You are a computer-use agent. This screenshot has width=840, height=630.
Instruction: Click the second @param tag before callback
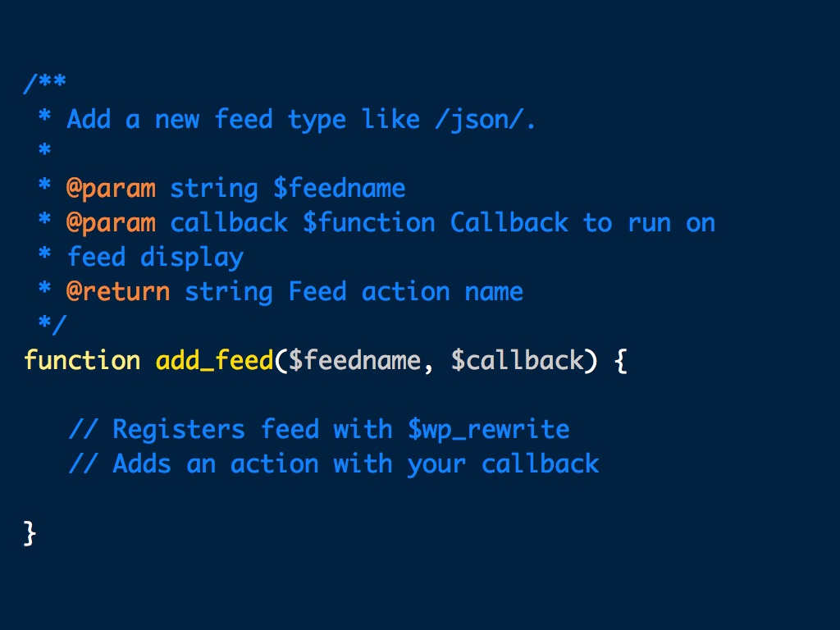[111, 223]
